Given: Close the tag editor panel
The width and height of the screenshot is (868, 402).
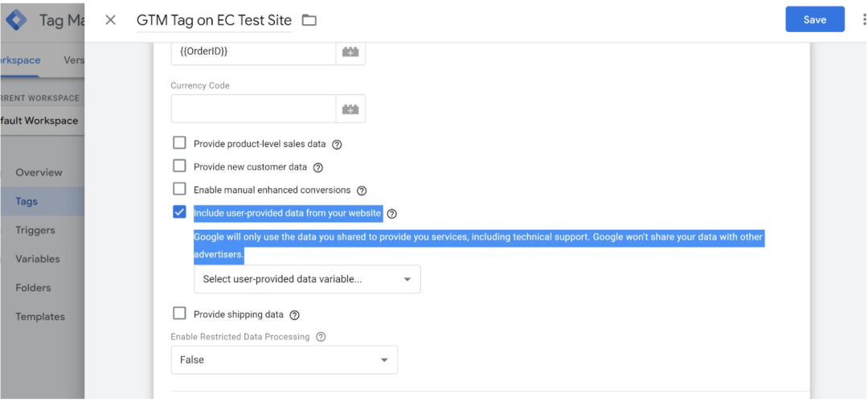Looking at the screenshot, I should point(111,20).
